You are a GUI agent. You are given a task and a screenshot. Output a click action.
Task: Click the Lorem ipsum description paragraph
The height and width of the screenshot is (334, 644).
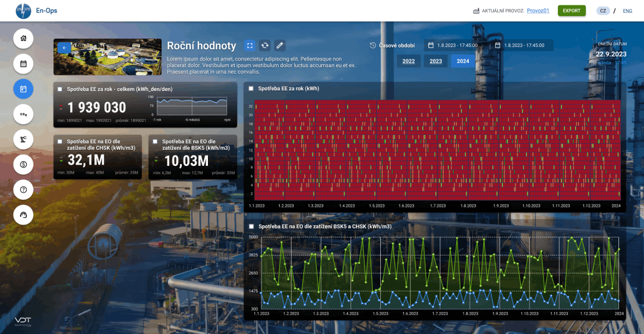pyautogui.click(x=261, y=65)
